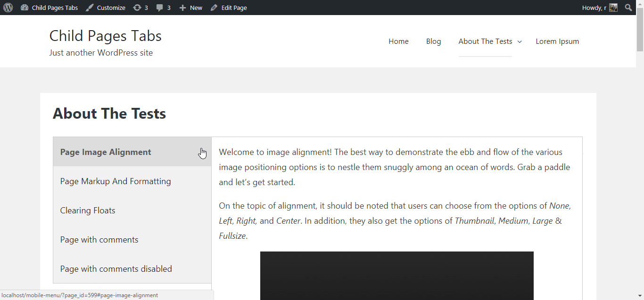Click the WordPress logo icon
This screenshot has width=644, height=300.
(x=8, y=8)
